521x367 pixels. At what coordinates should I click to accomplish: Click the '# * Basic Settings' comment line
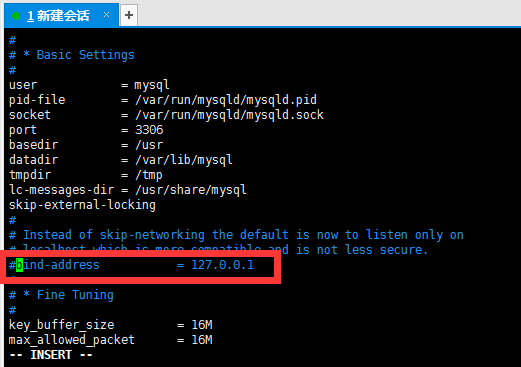pos(72,55)
